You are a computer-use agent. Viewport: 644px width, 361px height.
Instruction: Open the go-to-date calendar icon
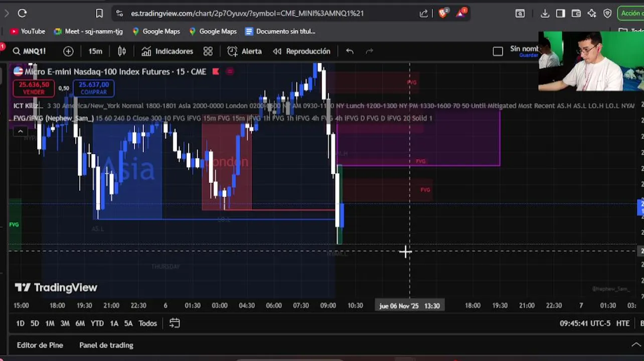click(x=175, y=323)
